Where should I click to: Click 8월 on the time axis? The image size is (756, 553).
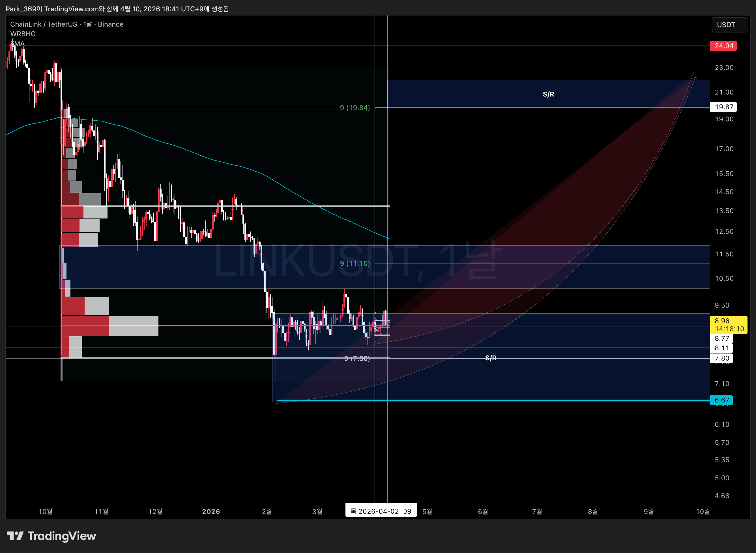pos(593,511)
